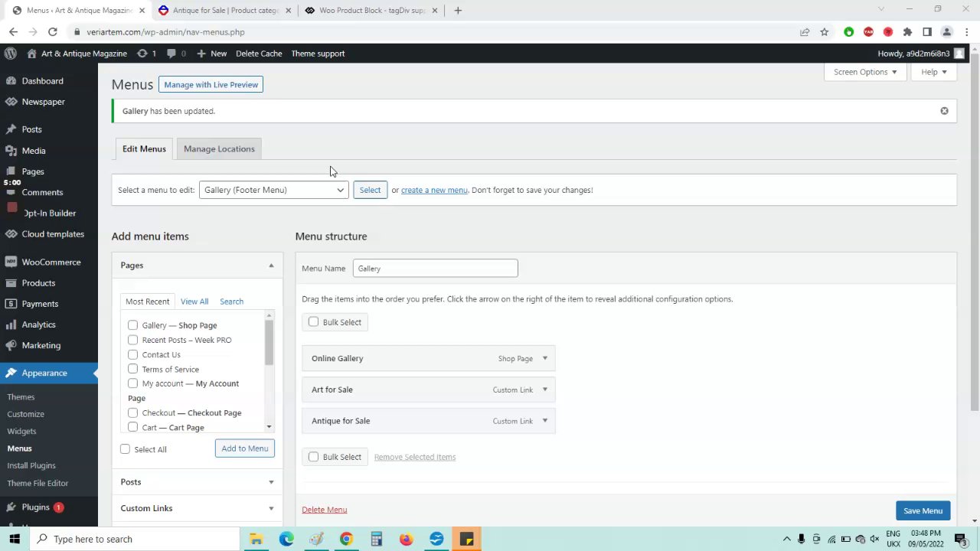Open the Windows Start menu
980x551 pixels.
point(14,539)
